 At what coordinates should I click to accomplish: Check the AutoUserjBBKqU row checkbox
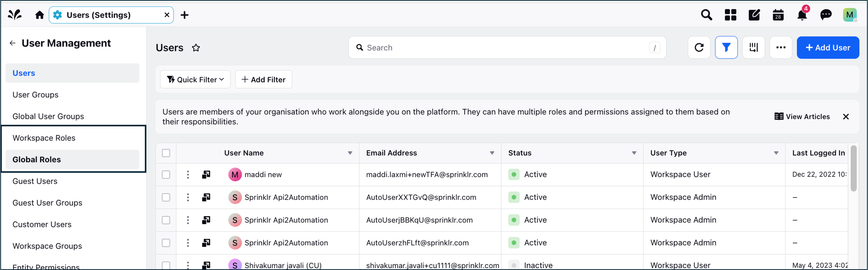coord(166,220)
